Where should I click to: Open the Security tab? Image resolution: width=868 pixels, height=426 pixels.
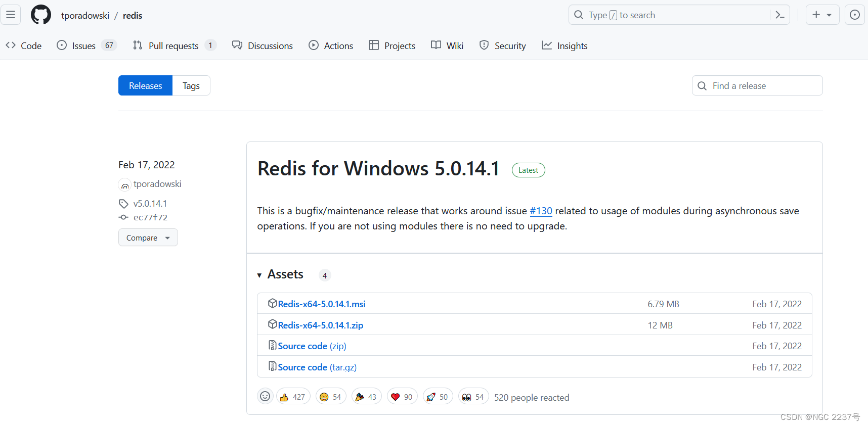503,45
